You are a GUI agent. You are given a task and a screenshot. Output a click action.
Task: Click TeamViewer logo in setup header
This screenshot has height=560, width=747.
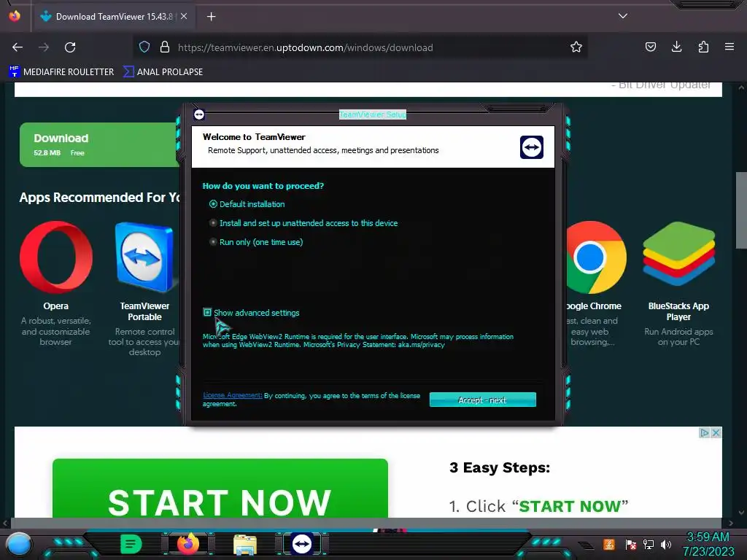coord(532,147)
